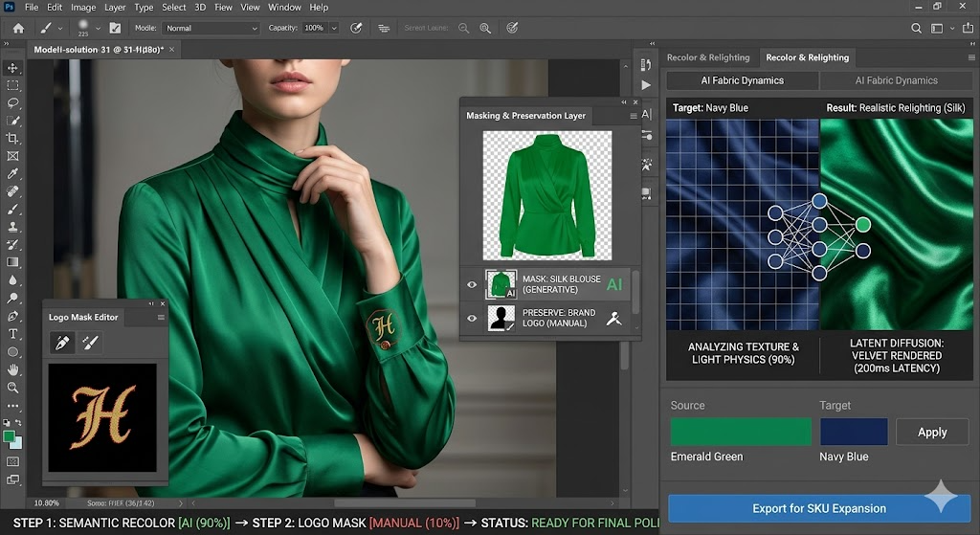Open the tool preset dropdown arrow
Screen dimensions: 980x535
(60, 28)
